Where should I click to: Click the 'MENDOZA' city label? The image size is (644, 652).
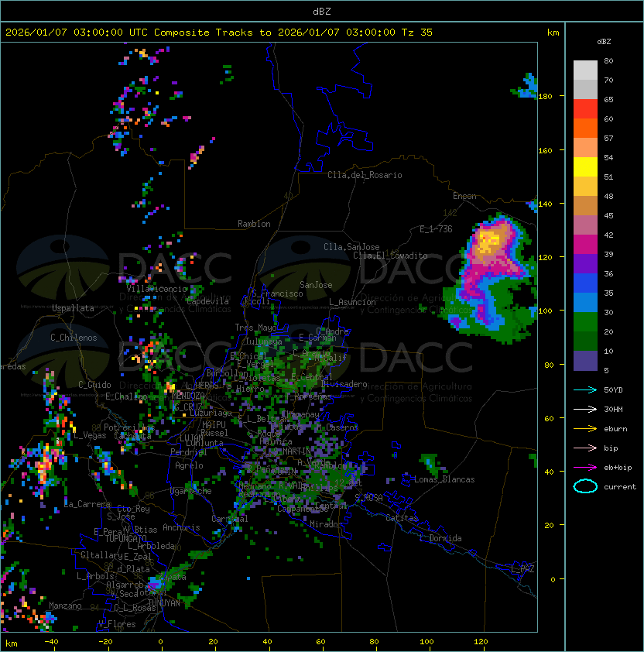click(188, 396)
